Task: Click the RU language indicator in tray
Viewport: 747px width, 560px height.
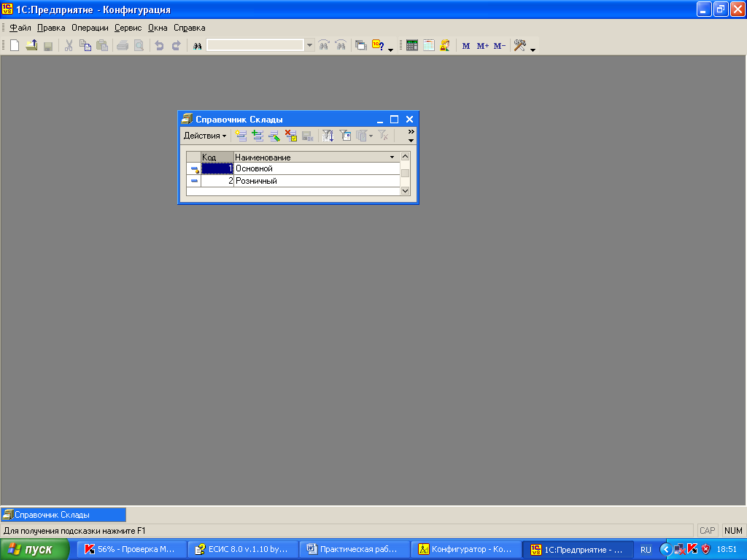Action: pyautogui.click(x=646, y=550)
